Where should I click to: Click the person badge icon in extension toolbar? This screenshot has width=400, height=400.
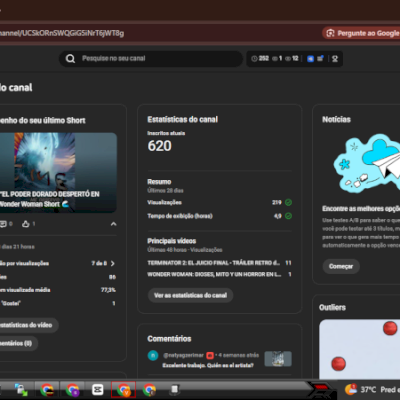[x=335, y=59]
